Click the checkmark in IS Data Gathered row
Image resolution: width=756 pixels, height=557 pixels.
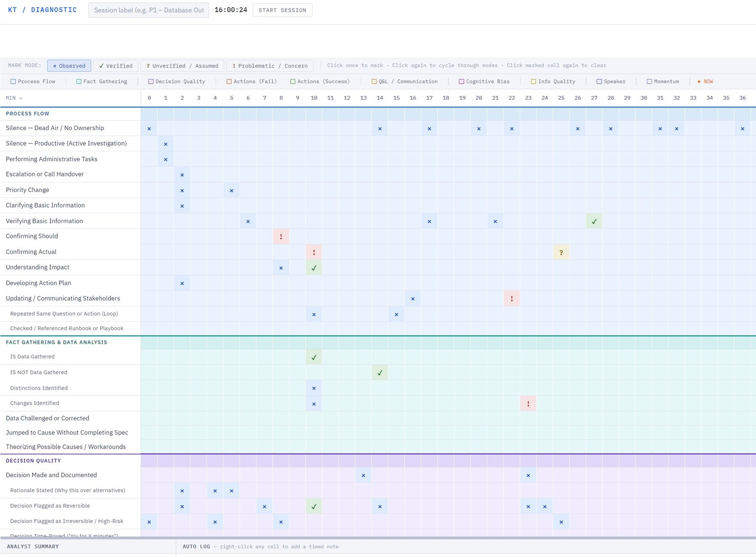pyautogui.click(x=314, y=357)
